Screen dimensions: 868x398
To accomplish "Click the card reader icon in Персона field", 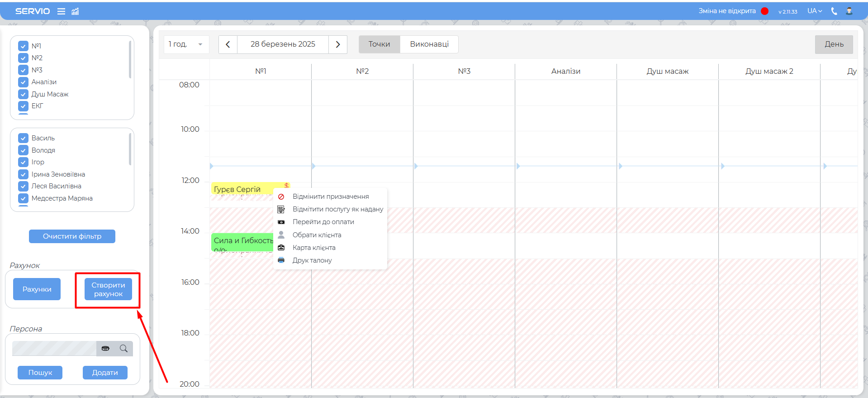I will (105, 349).
